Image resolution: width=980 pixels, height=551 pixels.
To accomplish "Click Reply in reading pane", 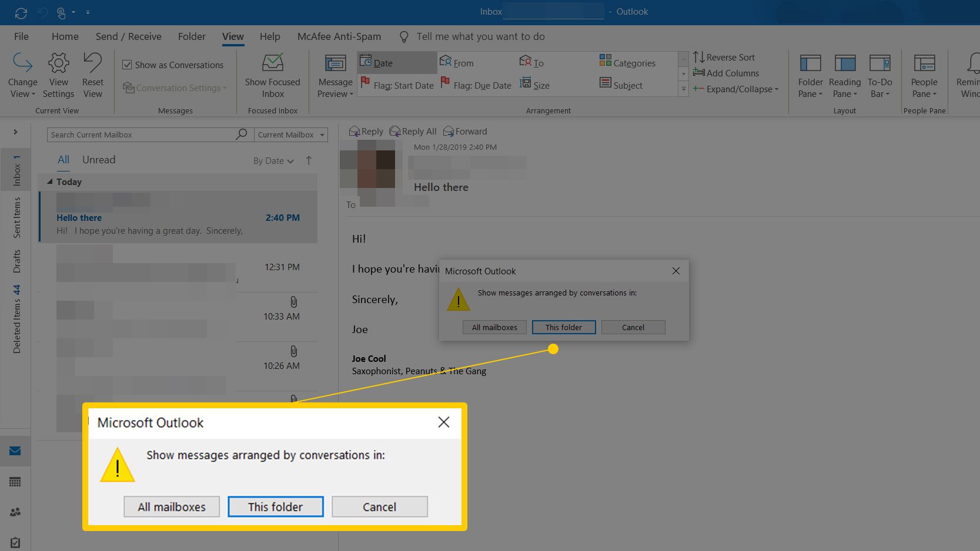I will pos(366,132).
